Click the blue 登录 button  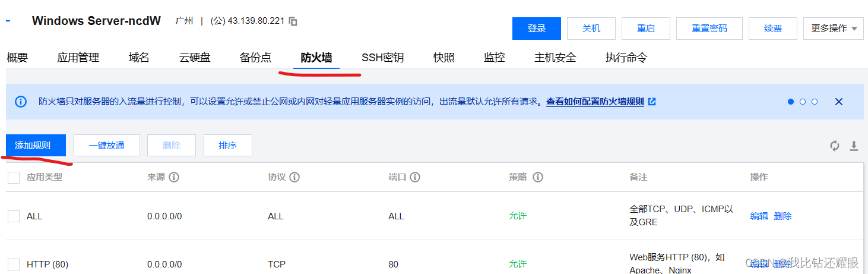[537, 28]
